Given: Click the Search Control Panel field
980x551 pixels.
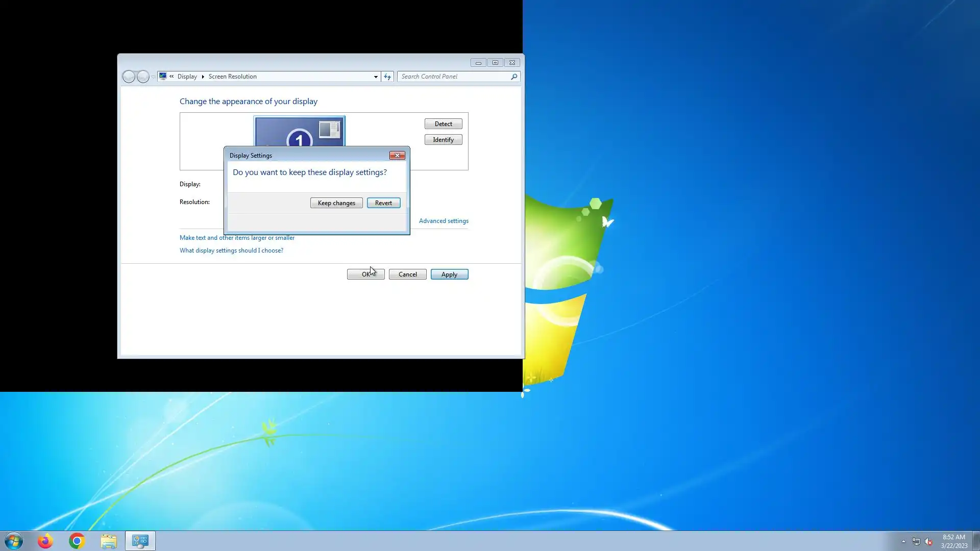Looking at the screenshot, I should tap(453, 77).
